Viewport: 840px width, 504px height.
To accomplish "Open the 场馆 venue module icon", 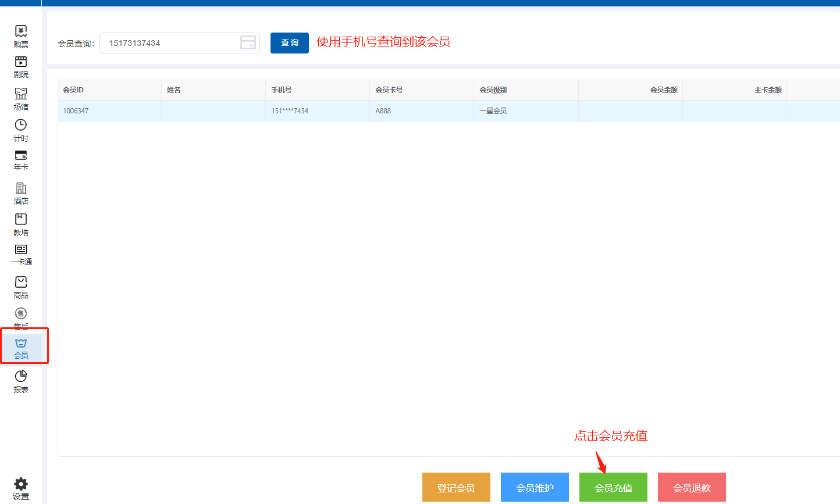I will [21, 94].
